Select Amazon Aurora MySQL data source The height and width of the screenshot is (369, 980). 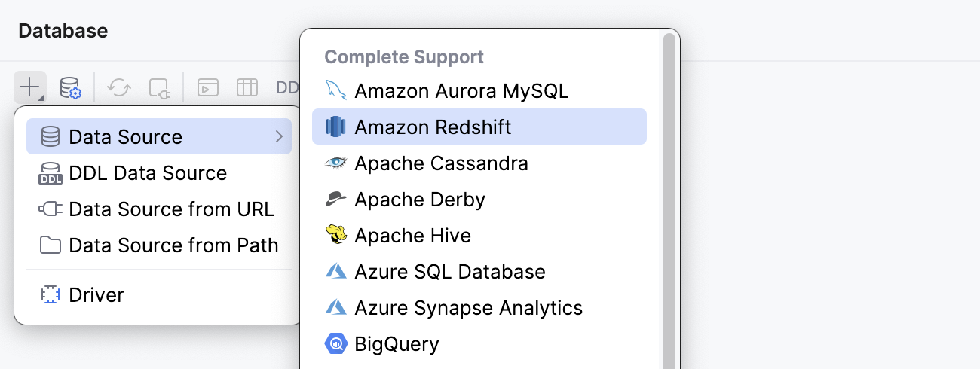pos(461,91)
